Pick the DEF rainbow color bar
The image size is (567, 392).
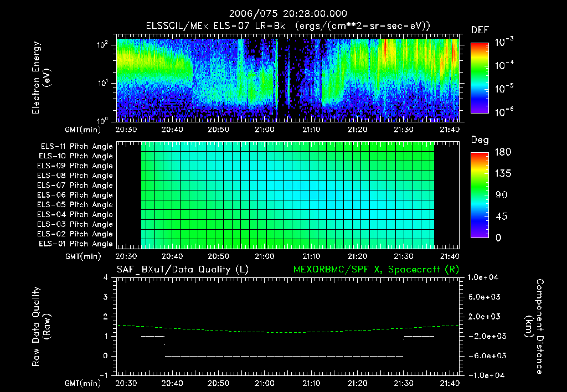pyautogui.click(x=480, y=78)
